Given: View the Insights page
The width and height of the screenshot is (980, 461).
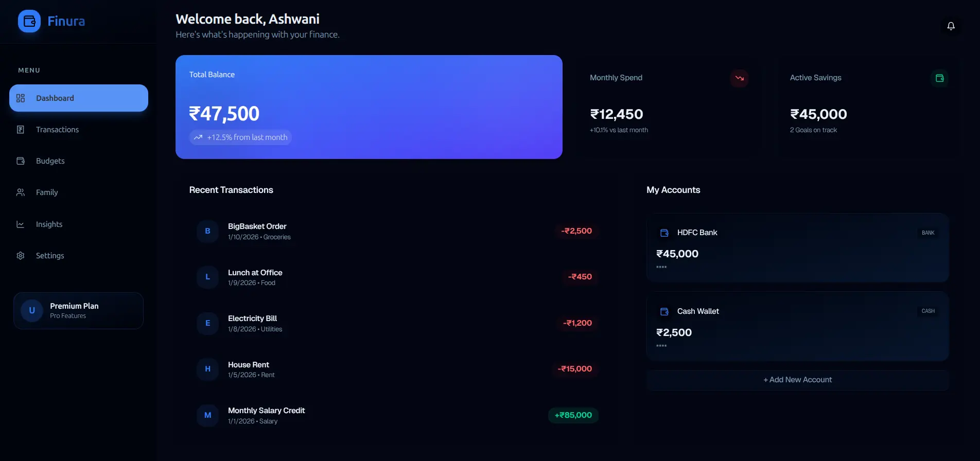Looking at the screenshot, I should point(49,224).
